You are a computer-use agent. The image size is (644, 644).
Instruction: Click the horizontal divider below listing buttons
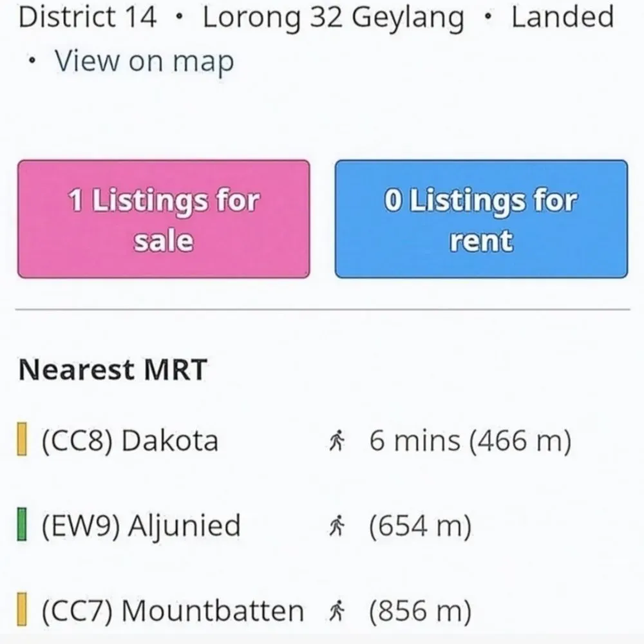323,309
